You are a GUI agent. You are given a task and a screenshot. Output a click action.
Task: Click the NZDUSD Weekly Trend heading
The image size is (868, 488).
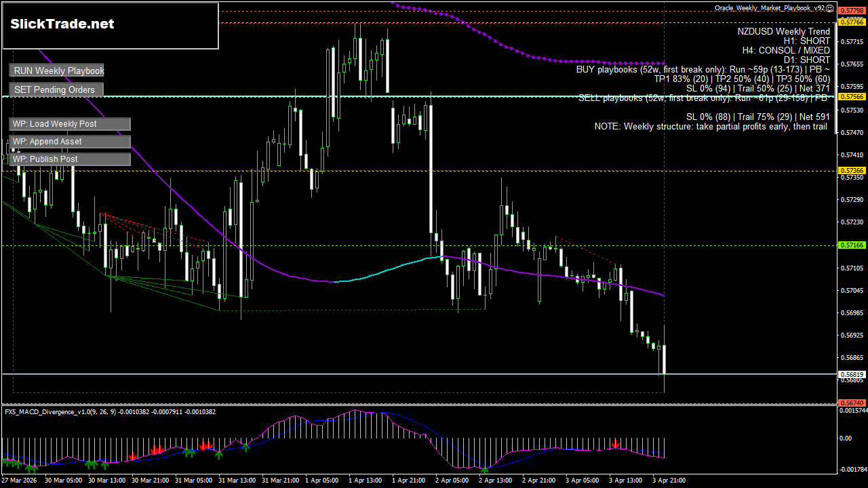point(783,32)
